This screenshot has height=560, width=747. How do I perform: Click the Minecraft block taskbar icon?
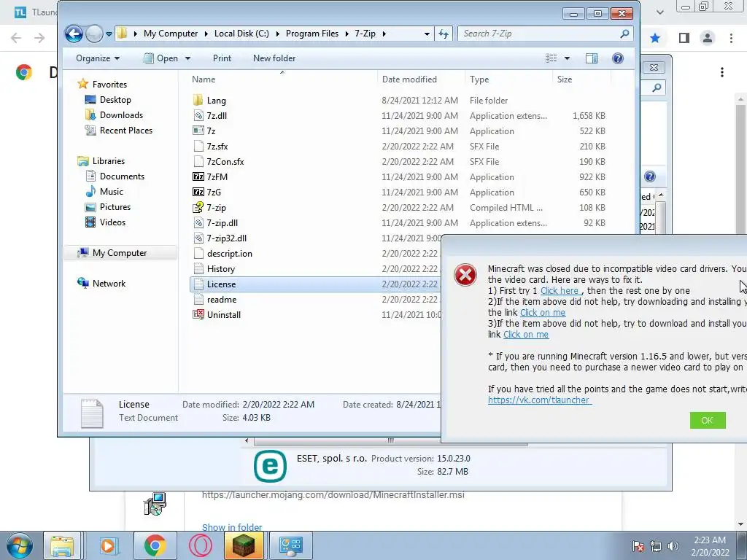coord(244,545)
